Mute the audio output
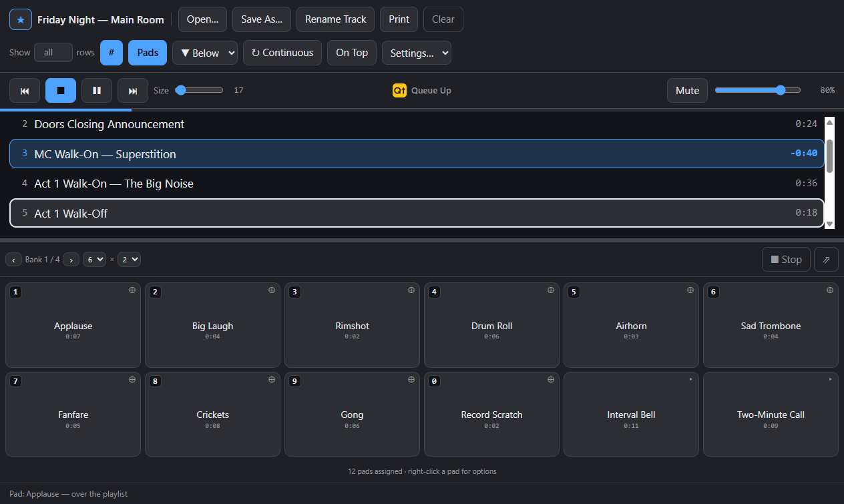The width and height of the screenshot is (844, 504). coord(687,90)
